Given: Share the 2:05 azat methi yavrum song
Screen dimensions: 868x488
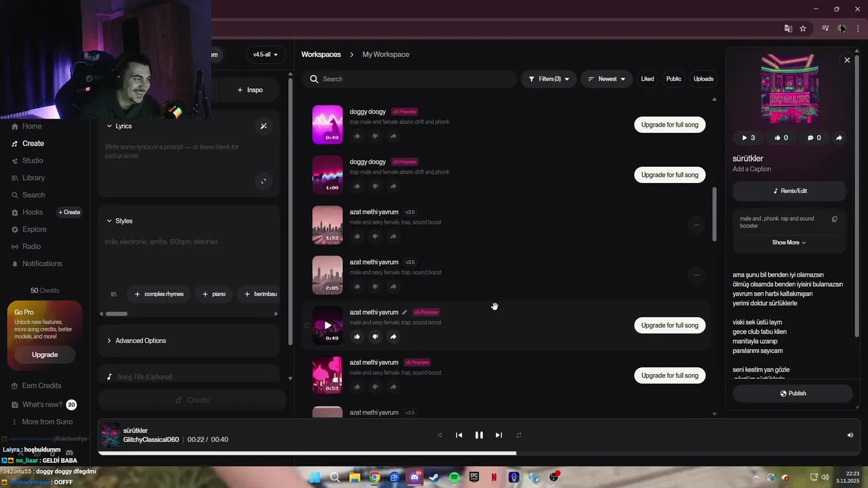Looking at the screenshot, I should point(393,287).
